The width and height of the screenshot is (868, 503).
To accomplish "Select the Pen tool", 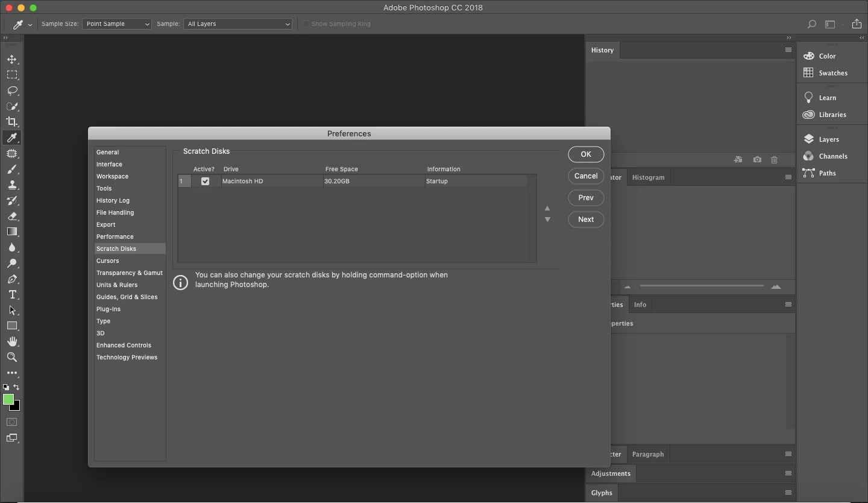I will [12, 279].
